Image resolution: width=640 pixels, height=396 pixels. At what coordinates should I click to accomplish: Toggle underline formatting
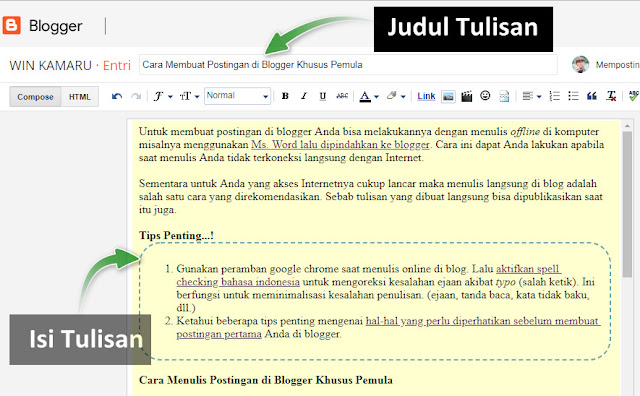click(322, 96)
